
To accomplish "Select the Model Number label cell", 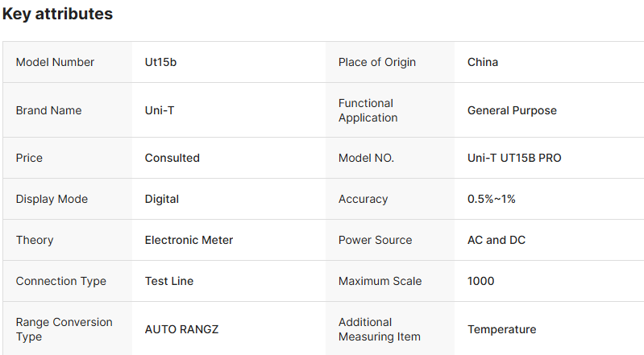I will [55, 62].
